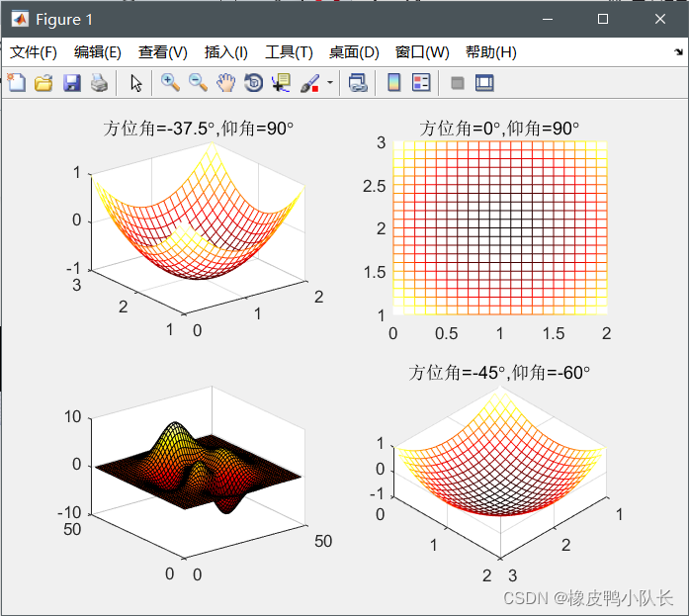689x616 pixels.
Task: Open the 插入(I) menu
Action: click(225, 52)
